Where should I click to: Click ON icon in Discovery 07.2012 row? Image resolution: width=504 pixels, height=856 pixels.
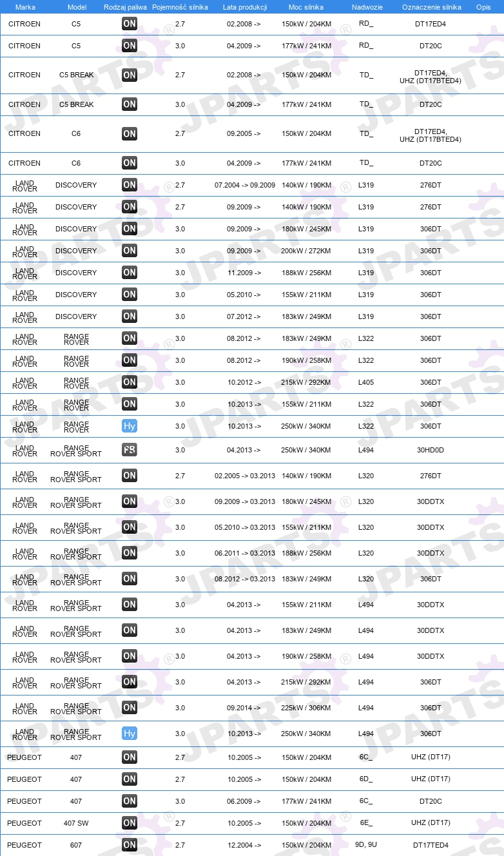pyautogui.click(x=130, y=316)
